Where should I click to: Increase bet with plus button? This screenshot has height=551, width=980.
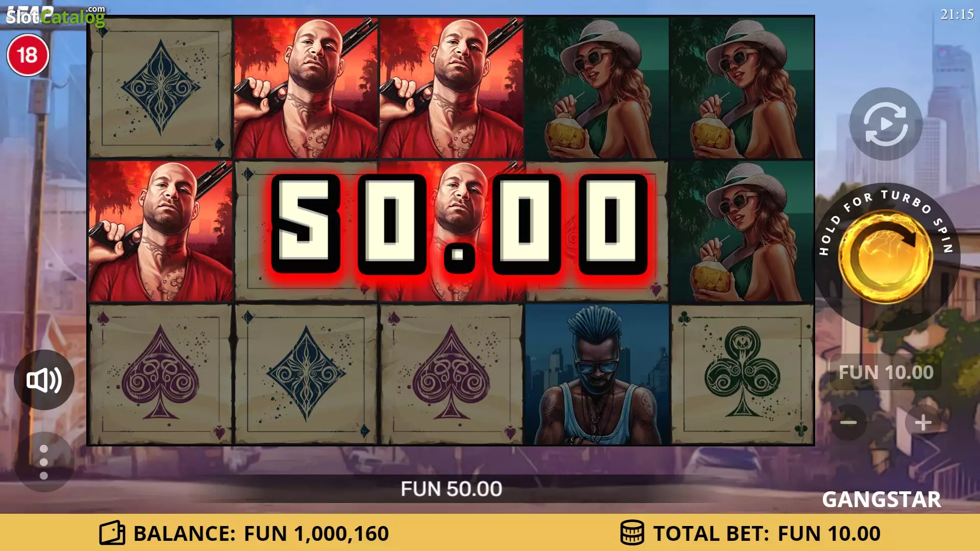coord(923,422)
